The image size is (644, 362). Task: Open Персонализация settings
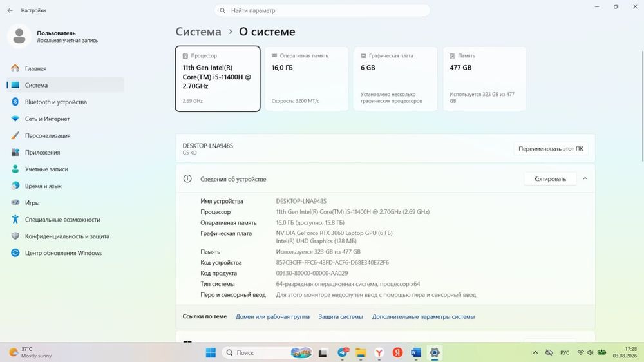[65, 136]
